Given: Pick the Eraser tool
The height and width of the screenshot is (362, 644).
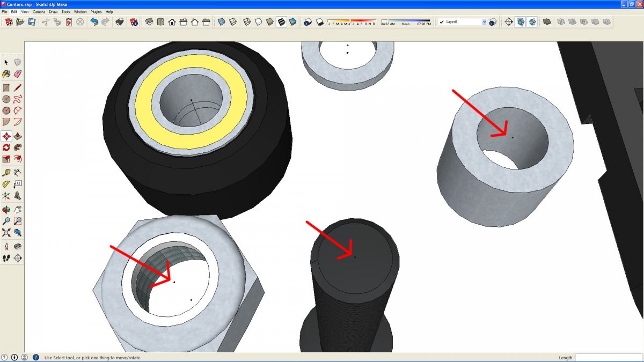Looking at the screenshot, I should pos(18,73).
